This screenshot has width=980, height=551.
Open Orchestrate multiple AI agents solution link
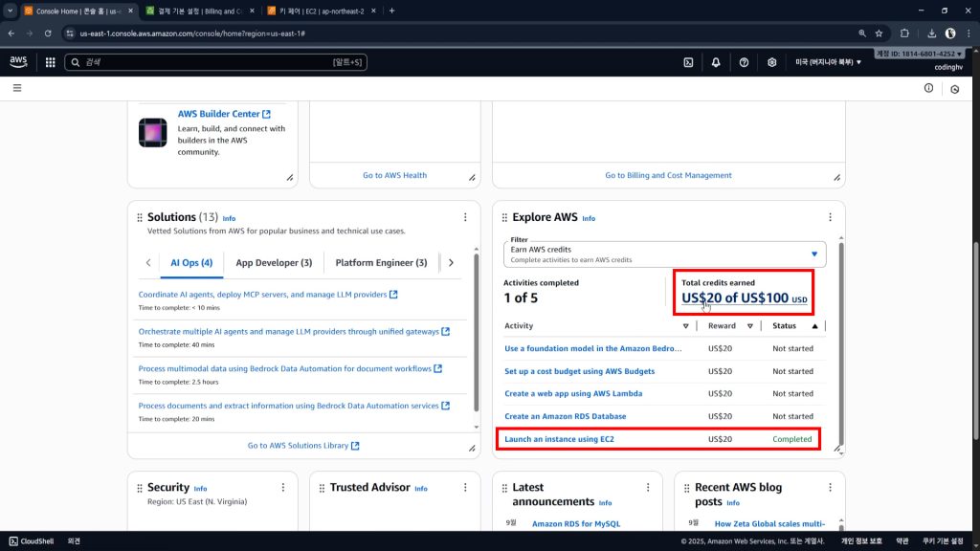pyautogui.click(x=294, y=332)
